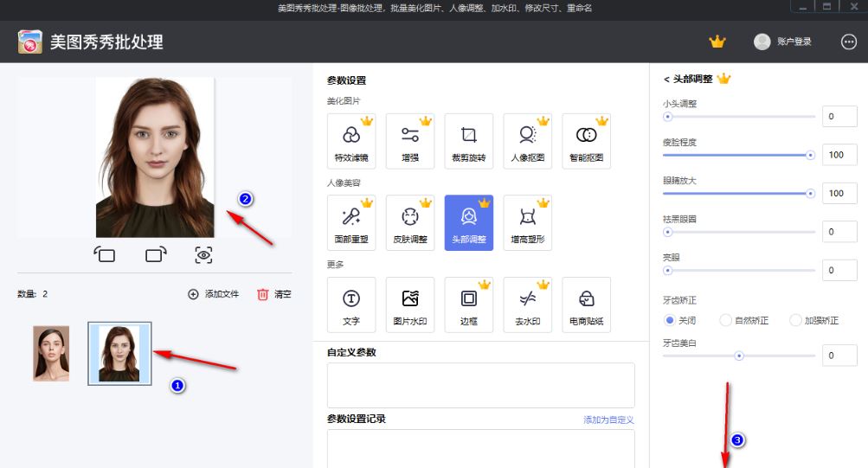The width and height of the screenshot is (868, 468).
Task: Select the first portrait thumbnail
Action: pyautogui.click(x=51, y=354)
